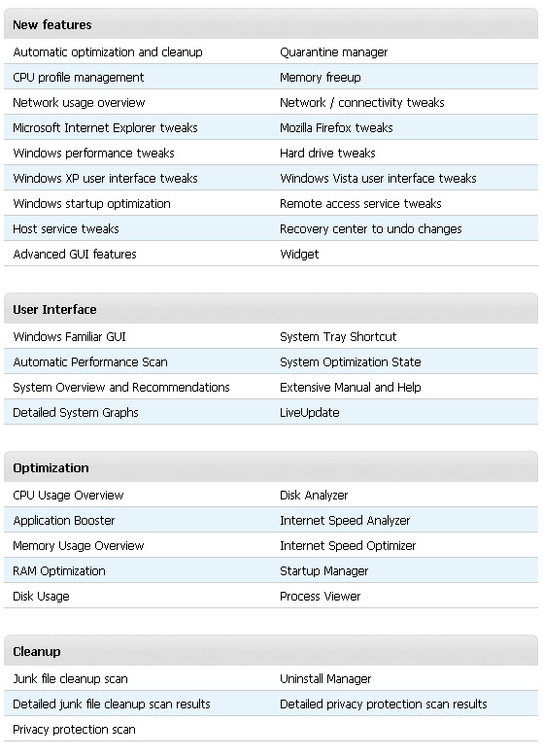Click Automatic Performance Scan entry
The image size is (543, 756).
pyautogui.click(x=90, y=362)
